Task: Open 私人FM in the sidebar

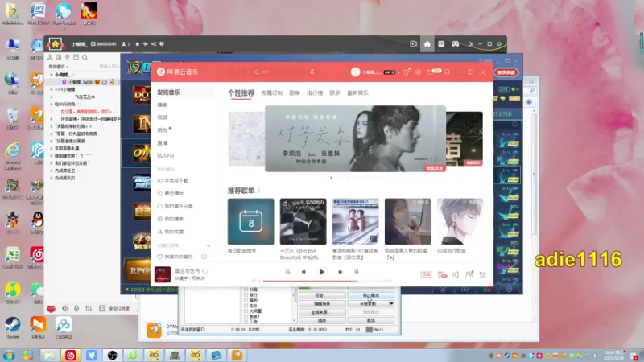Action: pyautogui.click(x=166, y=155)
